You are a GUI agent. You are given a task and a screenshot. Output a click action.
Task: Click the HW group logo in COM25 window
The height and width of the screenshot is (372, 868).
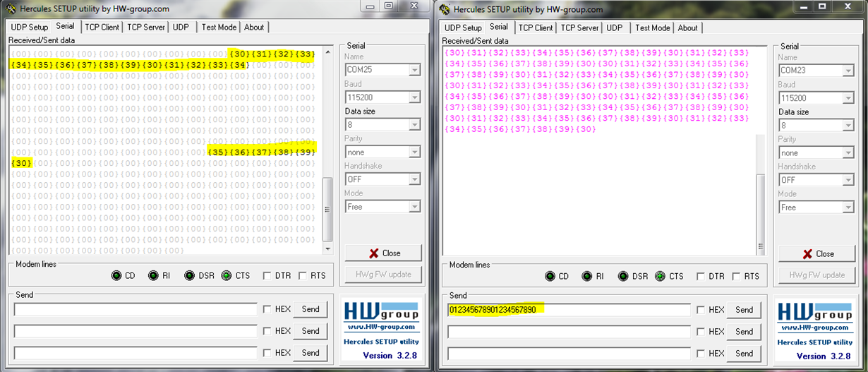381,311
